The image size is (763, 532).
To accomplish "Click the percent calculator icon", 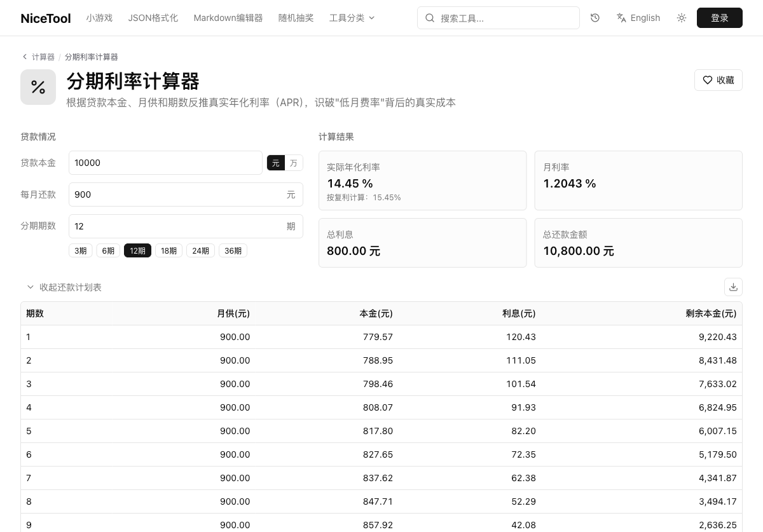I will pyautogui.click(x=38, y=87).
